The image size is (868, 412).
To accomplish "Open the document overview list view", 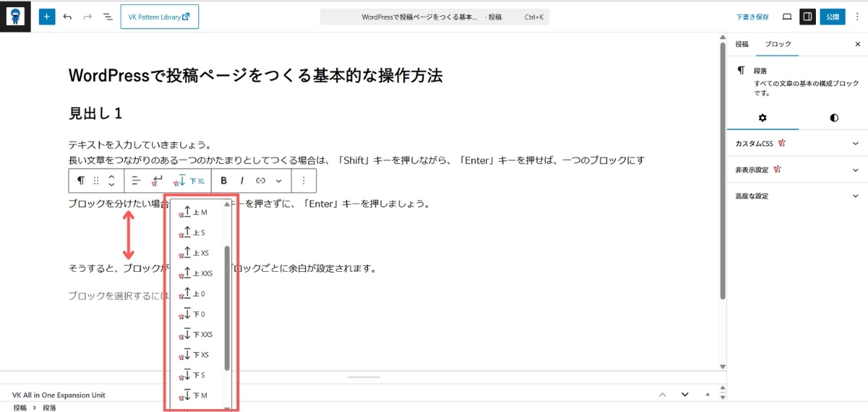I will [108, 16].
